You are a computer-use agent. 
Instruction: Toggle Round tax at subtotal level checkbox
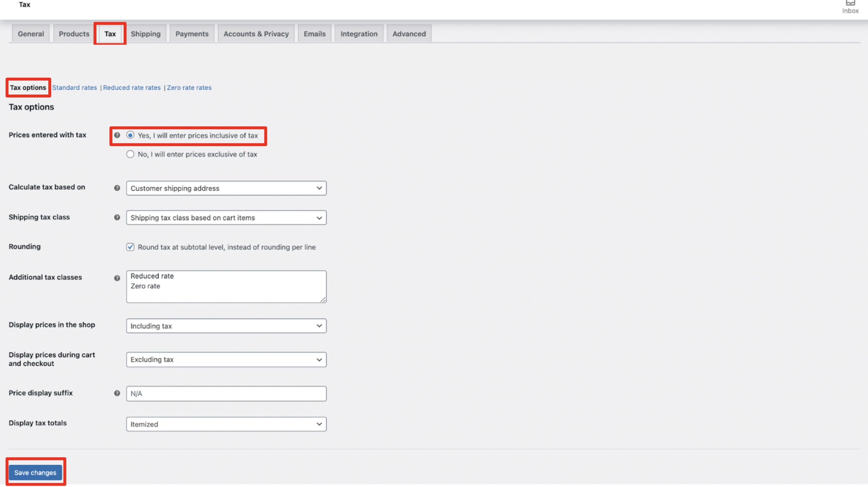pyautogui.click(x=130, y=247)
